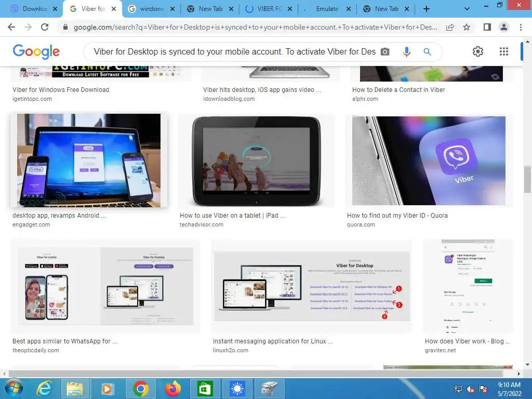Image resolution: width=532 pixels, height=399 pixels.
Task: Open Viber hits desktop iOS app result
Action: 262,90
